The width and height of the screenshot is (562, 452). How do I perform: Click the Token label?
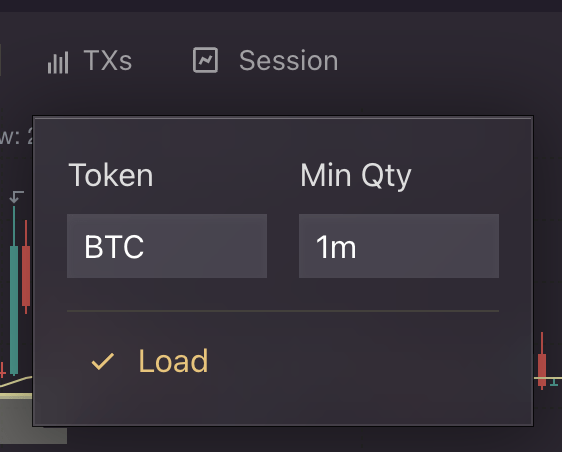click(111, 175)
